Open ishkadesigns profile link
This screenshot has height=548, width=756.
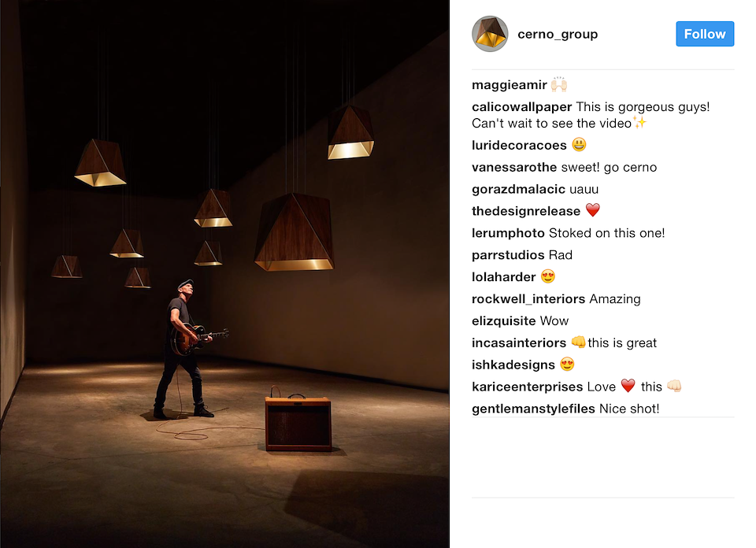tap(513, 365)
